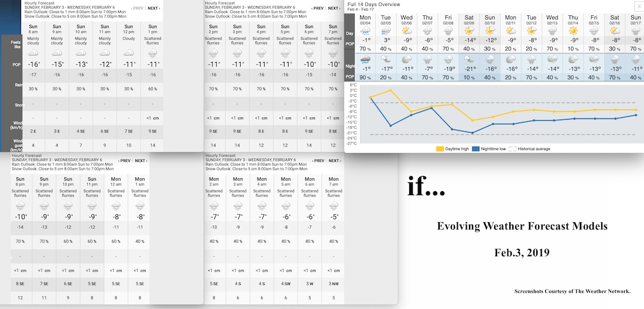Click the Sun 8 am mainly cloudy icon
644x309 pixels.
33,53
